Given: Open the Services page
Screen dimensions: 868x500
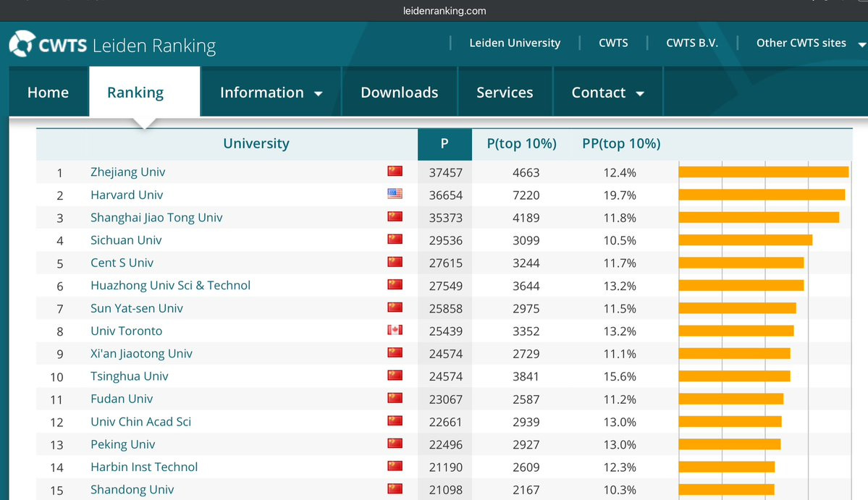Looking at the screenshot, I should pos(505,93).
